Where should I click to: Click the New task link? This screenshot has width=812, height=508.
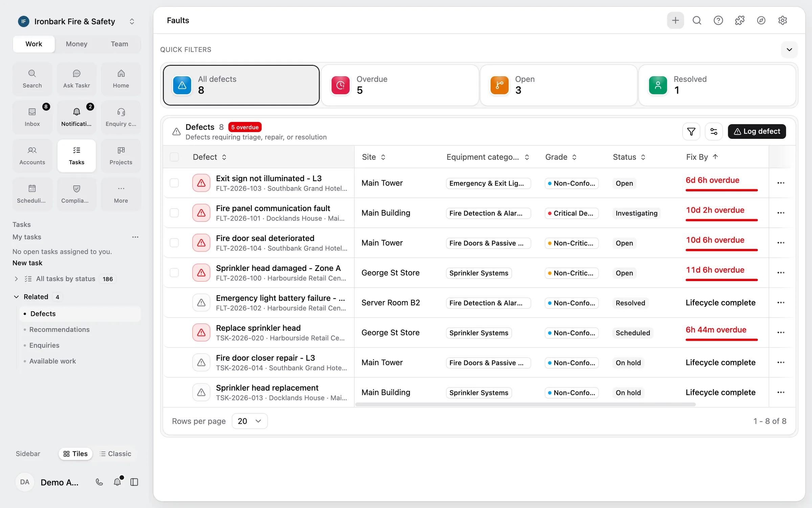coord(27,263)
